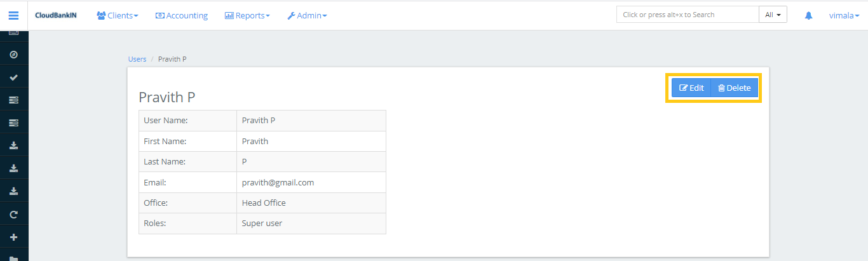The image size is (868, 261).
Task: Go to the Accounting menu item
Action: 182,15
